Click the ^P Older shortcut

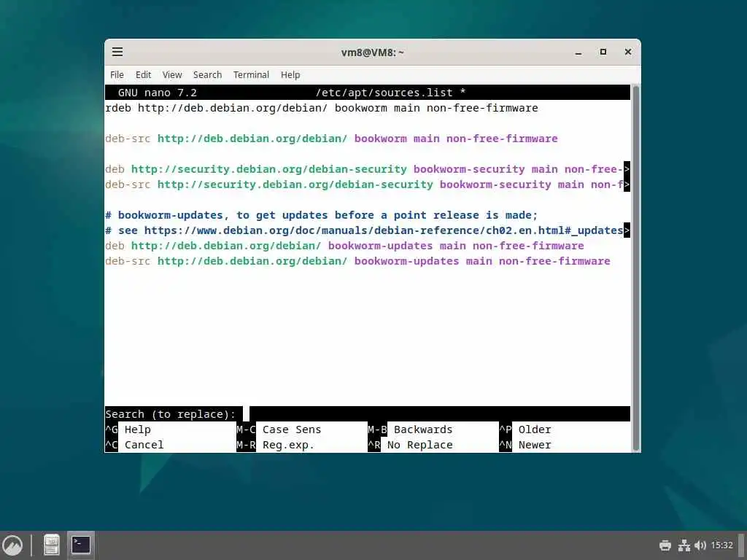click(x=525, y=429)
